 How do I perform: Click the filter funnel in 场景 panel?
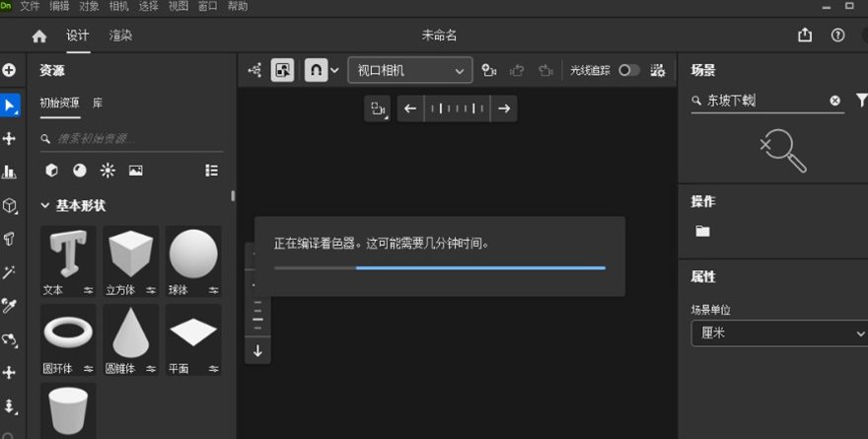tap(861, 101)
